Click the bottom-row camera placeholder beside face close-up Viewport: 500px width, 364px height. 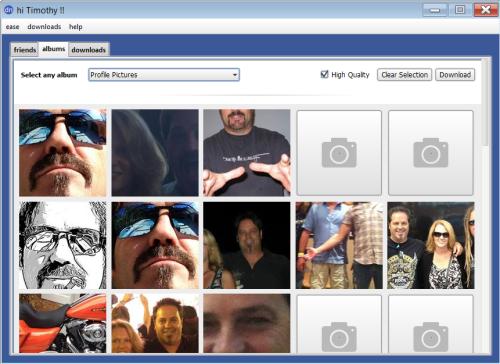(339, 324)
